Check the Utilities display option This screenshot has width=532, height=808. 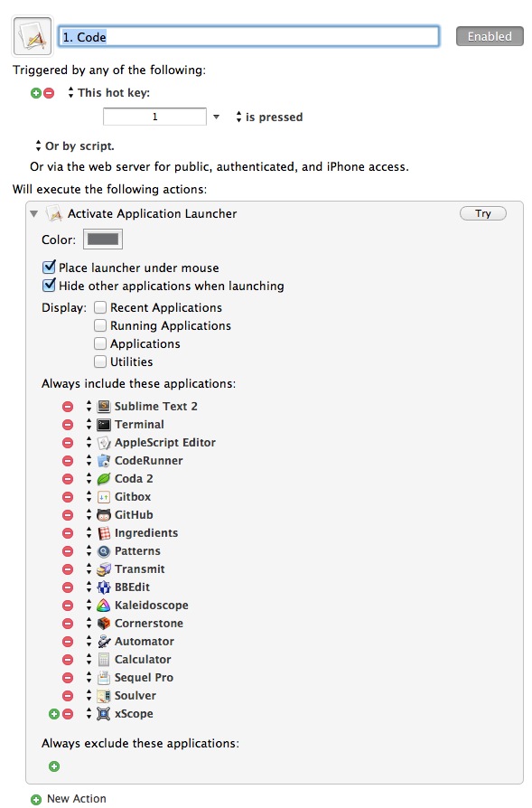(x=100, y=362)
